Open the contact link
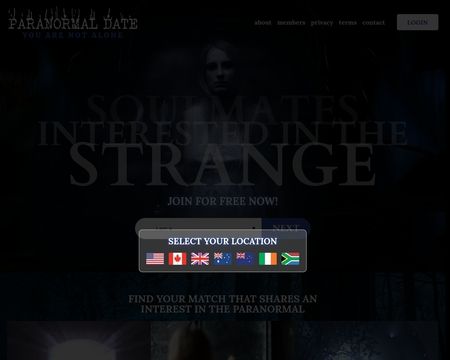Image resolution: width=450 pixels, height=360 pixels. pyautogui.click(x=373, y=22)
